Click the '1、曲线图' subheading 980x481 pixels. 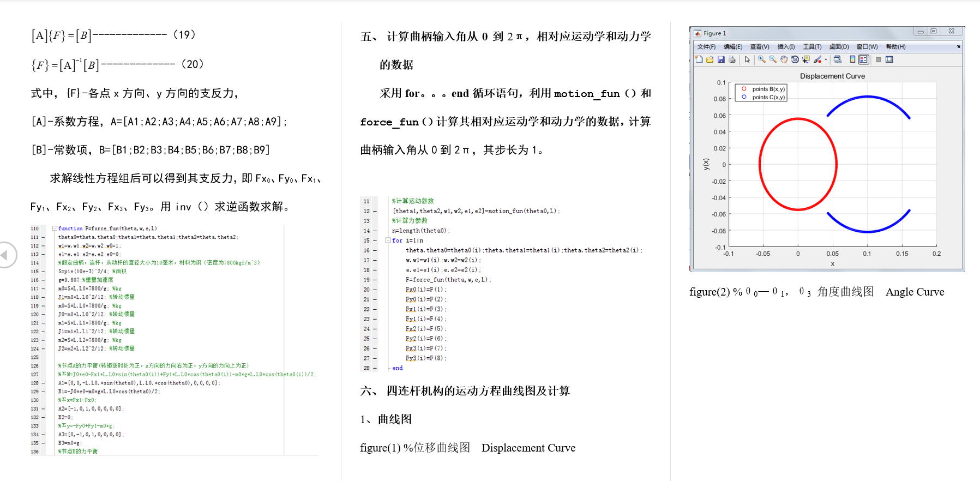click(x=386, y=419)
